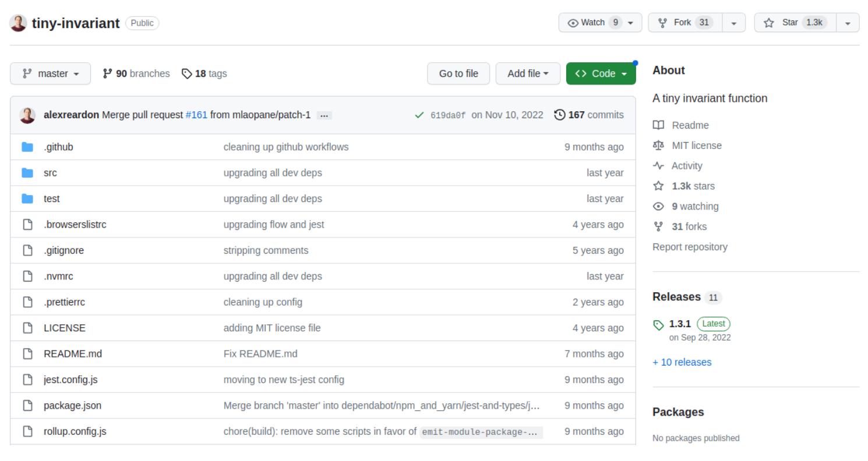Image resolution: width=868 pixels, height=461 pixels.
Task: Click the green commit status checkmark icon
Action: tap(419, 115)
